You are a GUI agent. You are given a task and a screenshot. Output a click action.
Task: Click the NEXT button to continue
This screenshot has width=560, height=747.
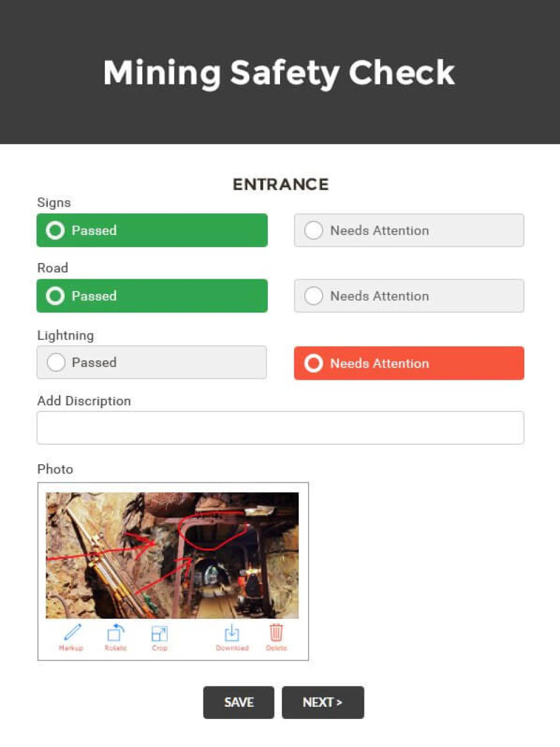323,702
